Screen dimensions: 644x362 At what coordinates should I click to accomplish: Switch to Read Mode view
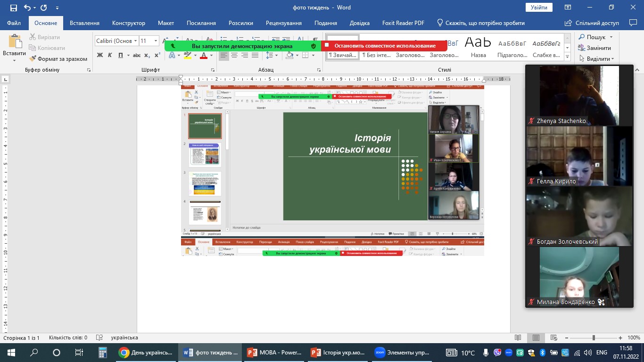tap(518, 338)
